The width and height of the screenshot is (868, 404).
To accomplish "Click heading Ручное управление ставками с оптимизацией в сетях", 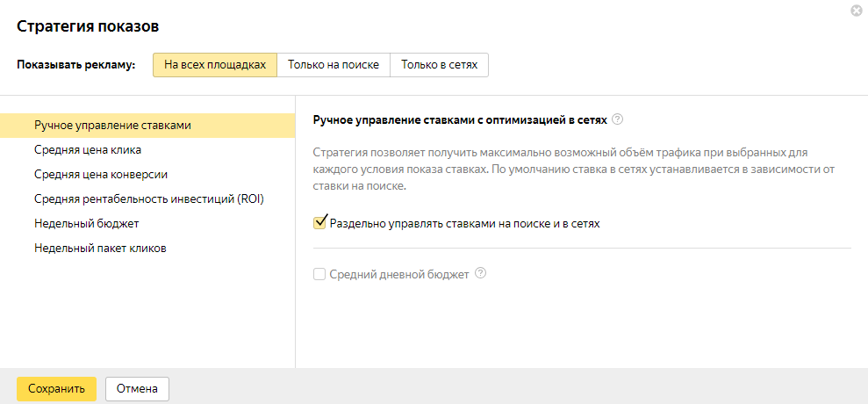I will pyautogui.click(x=461, y=119).
